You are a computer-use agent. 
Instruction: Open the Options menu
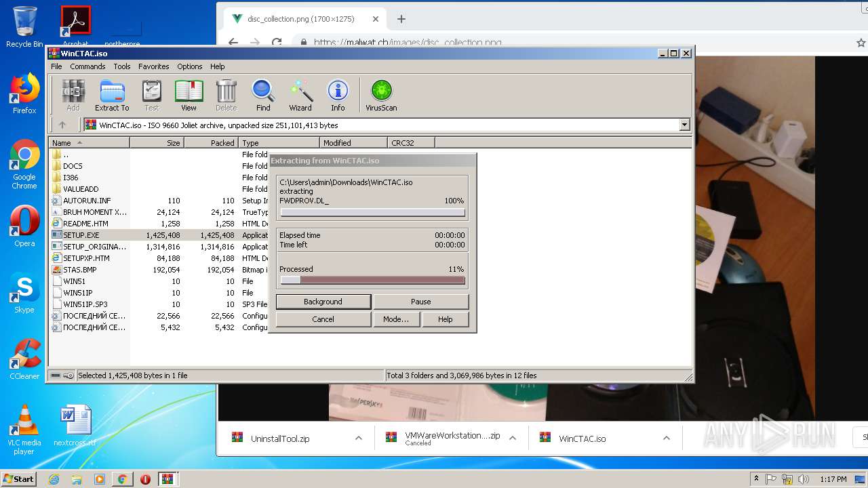pos(190,66)
